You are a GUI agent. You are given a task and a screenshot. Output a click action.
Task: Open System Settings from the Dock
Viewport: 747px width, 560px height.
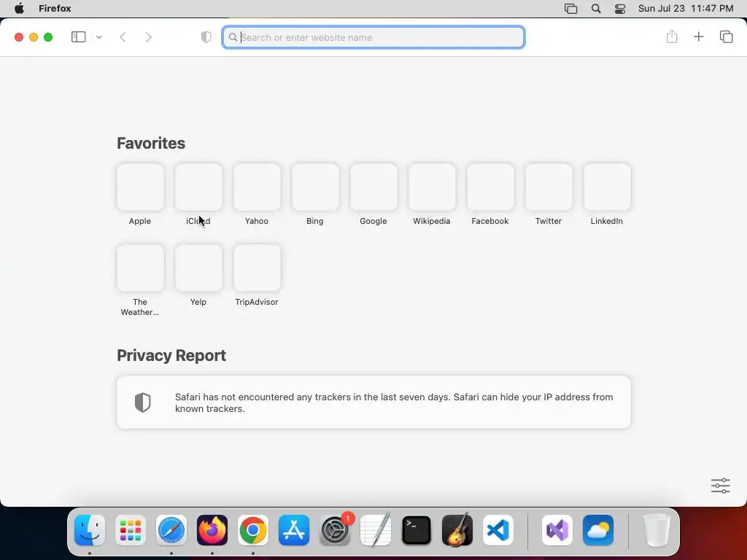point(335,530)
